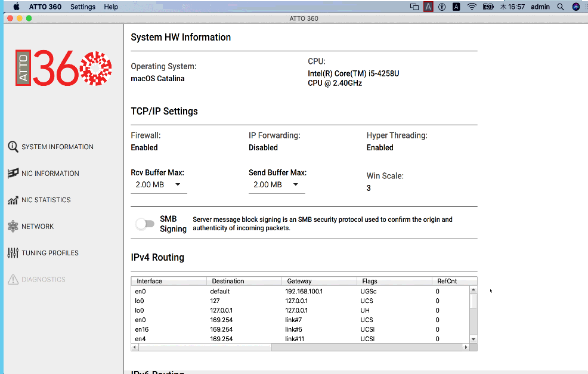
Task: Click the Firewall Enabled value
Action: point(144,147)
